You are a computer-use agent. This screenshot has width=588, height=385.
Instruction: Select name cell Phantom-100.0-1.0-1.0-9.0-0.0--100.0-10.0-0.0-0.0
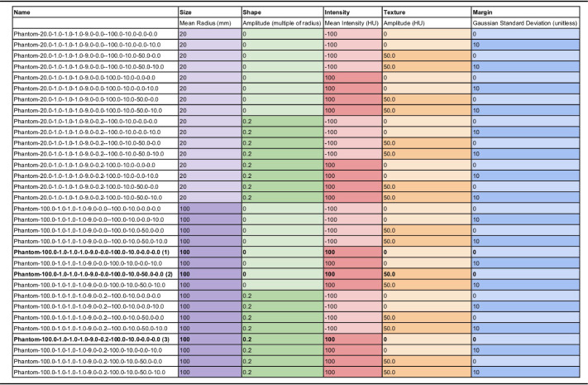tap(89, 208)
